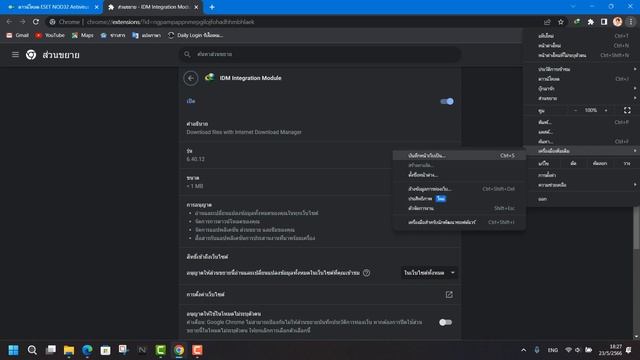
Task: Choose Save page as (Ctrl+S)
Action: 459,156
